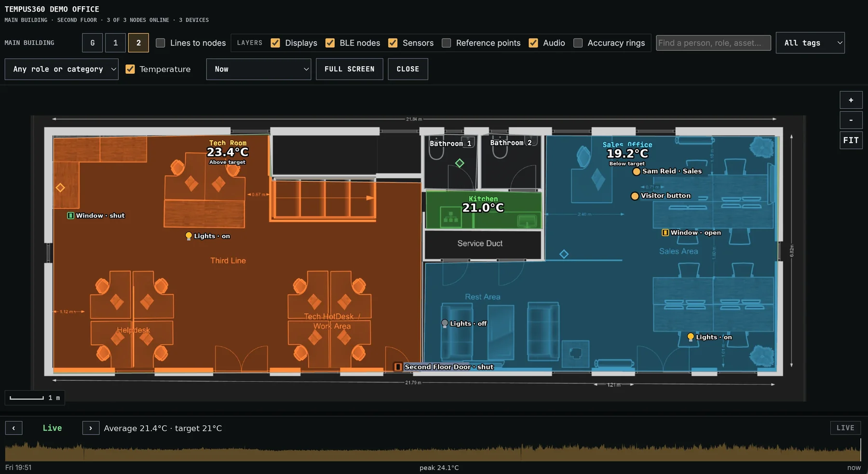Viewport: 868px width, 474px height.
Task: Click the LAYERS label
Action: pos(250,43)
